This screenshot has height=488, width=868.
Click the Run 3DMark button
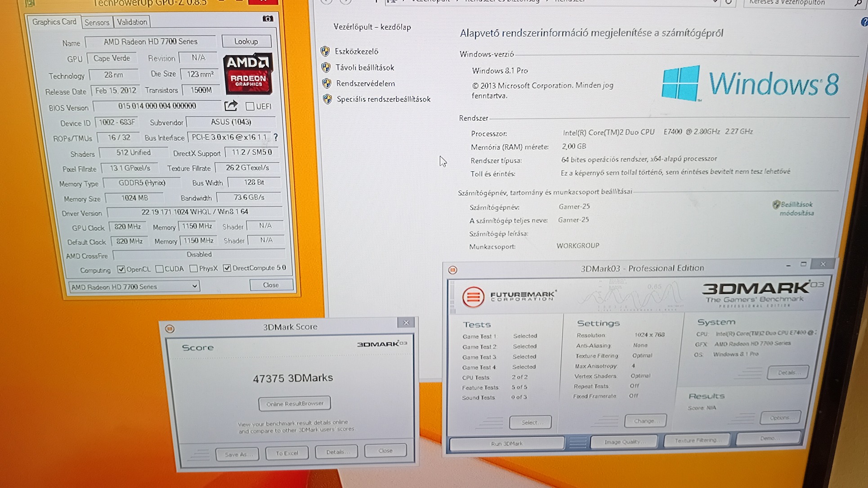[x=506, y=444]
